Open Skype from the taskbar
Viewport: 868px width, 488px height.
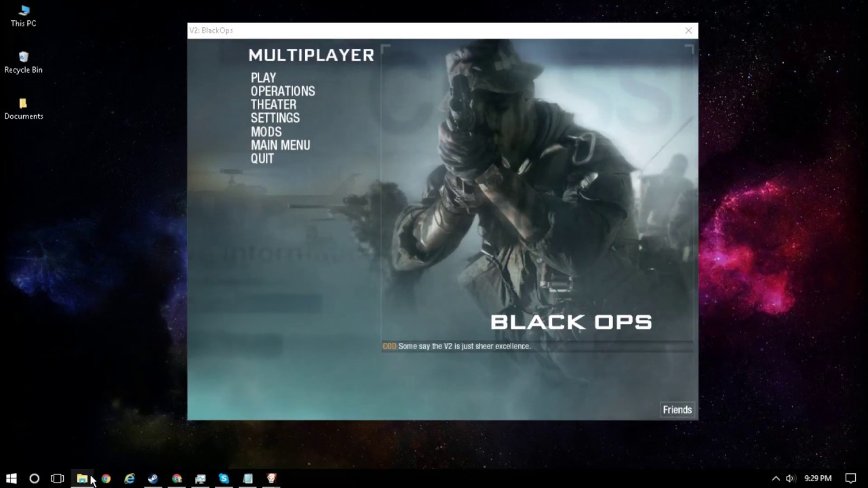coord(224,479)
